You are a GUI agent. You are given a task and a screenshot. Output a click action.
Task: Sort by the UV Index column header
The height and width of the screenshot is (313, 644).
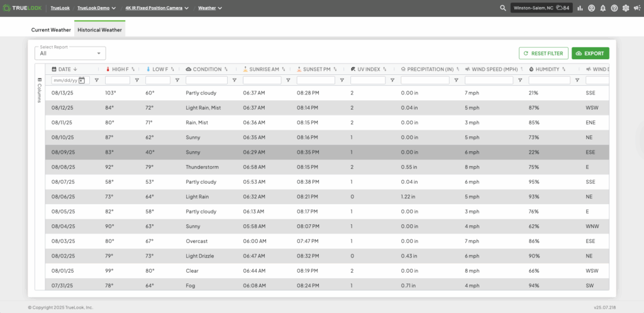pos(369,69)
